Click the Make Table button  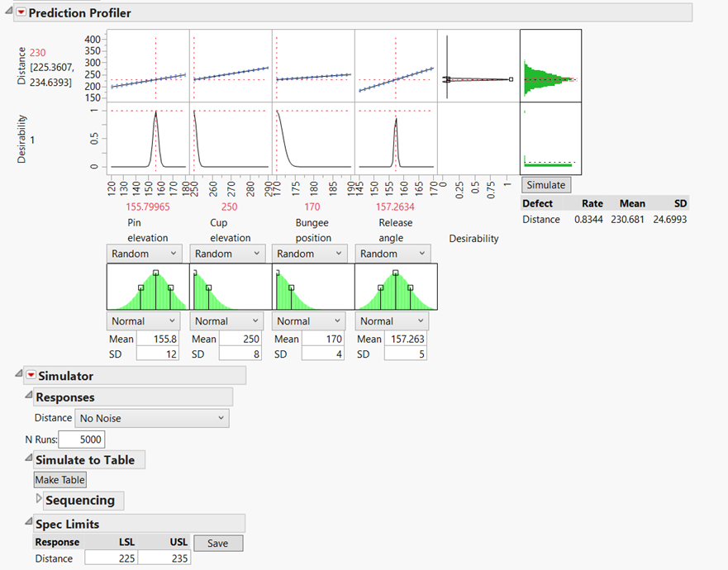59,479
